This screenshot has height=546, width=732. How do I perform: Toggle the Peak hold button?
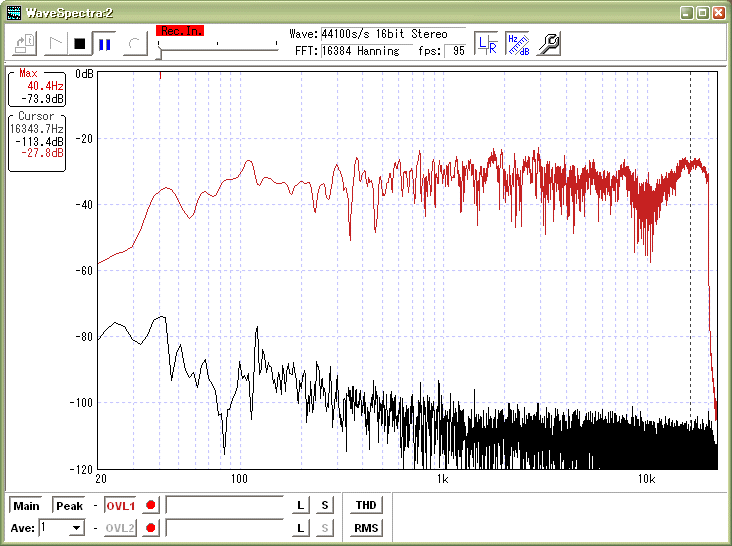coord(69,506)
